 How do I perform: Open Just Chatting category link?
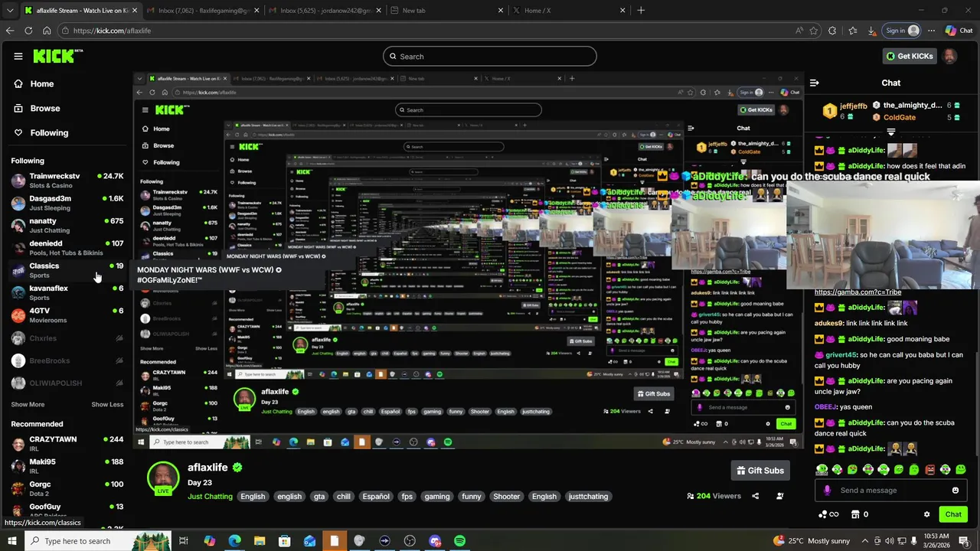coord(210,497)
